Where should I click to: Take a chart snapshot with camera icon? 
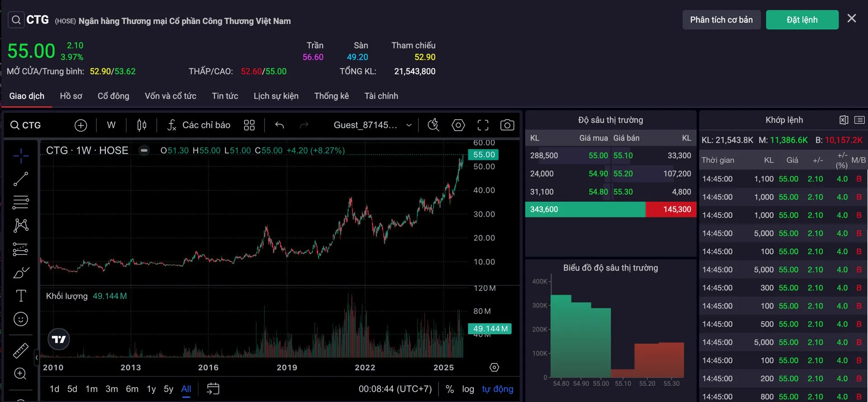pos(507,125)
